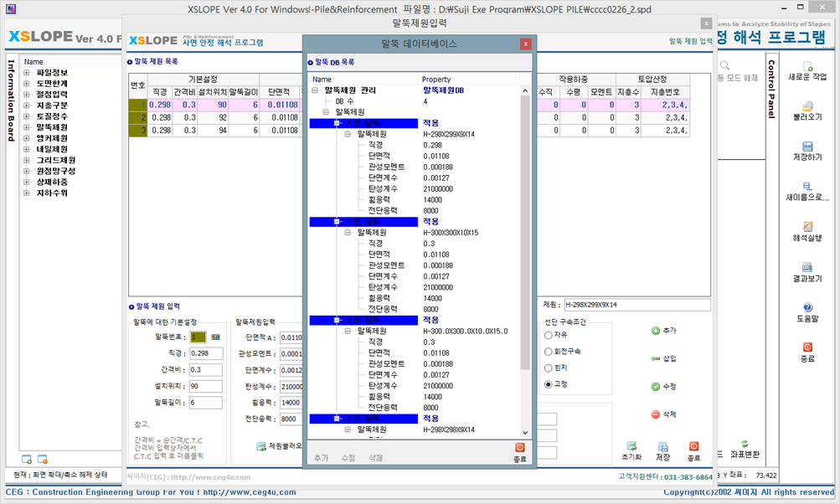Click the red 종료 icon in Control Panel
This screenshot has height=504, width=840.
pyautogui.click(x=807, y=347)
